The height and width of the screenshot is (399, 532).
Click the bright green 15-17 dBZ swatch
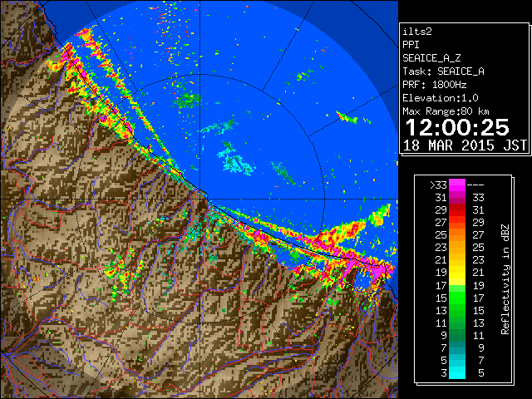(457, 298)
